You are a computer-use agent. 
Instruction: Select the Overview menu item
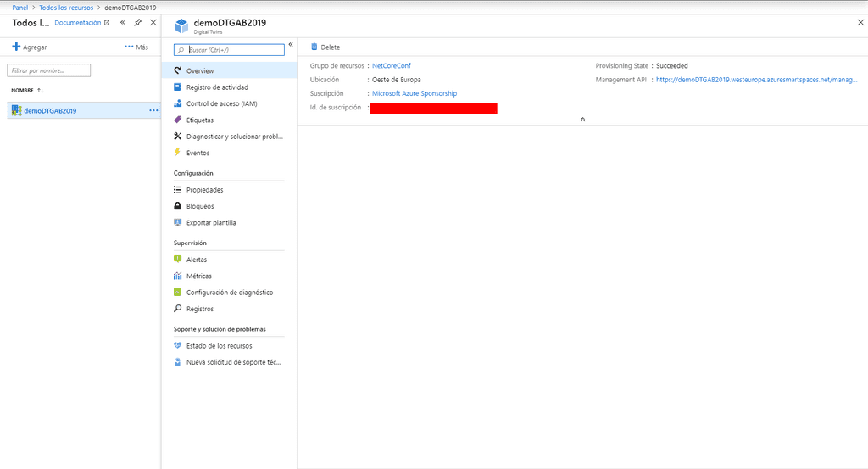200,71
